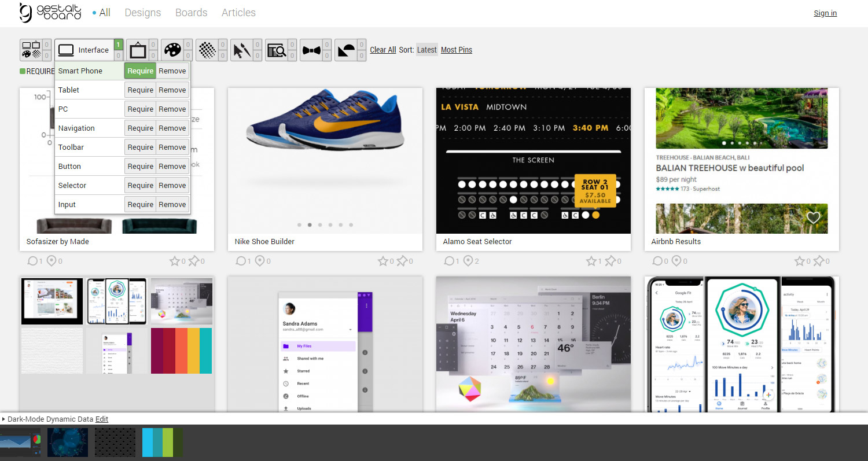
Task: Click the location pin icon under Airbnb Results
Action: (676, 261)
